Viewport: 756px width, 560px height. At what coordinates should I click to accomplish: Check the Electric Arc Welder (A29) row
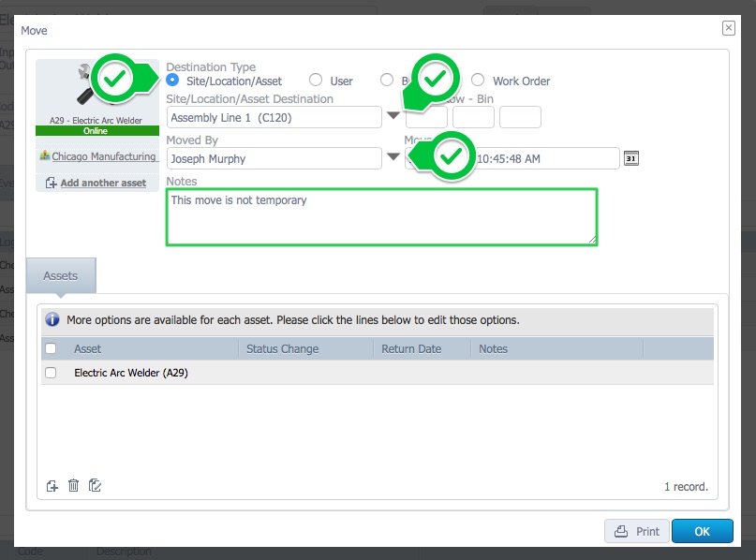pyautogui.click(x=52, y=372)
